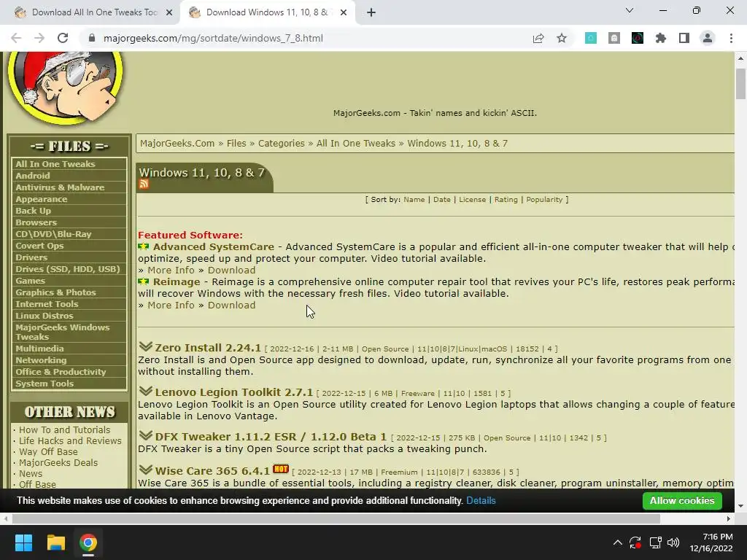The image size is (747, 560).
Task: Close the All In One Tweaks tab
Action: 169,13
